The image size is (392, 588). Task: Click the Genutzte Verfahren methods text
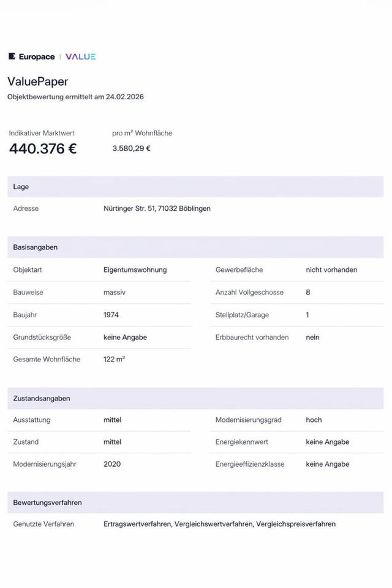(219, 524)
